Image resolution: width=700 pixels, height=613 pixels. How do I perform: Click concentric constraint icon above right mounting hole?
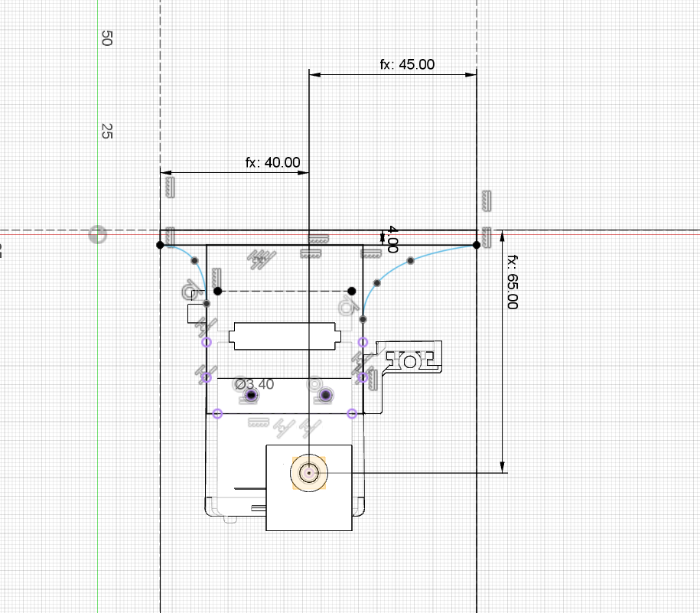[x=314, y=382]
